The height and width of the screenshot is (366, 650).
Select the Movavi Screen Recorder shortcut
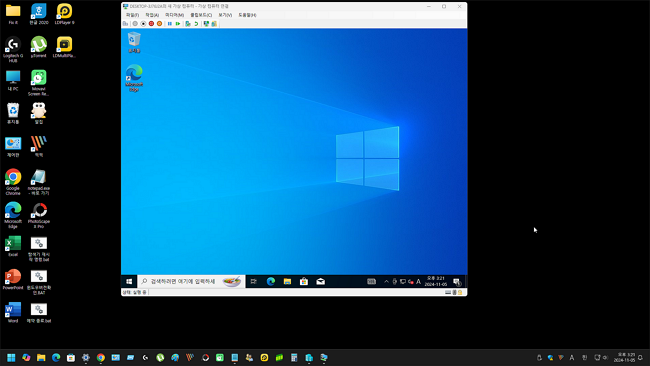[39, 82]
